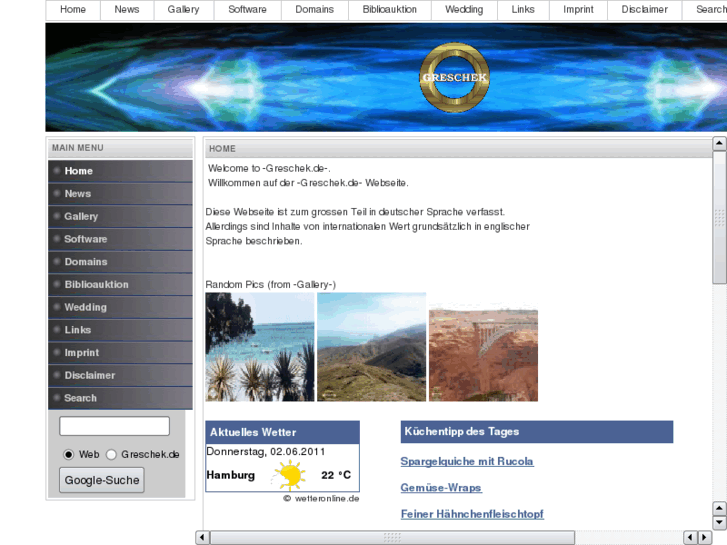727x545 pixels.
Task: Click the vertical scrollbar thumb
Action: pos(719,217)
